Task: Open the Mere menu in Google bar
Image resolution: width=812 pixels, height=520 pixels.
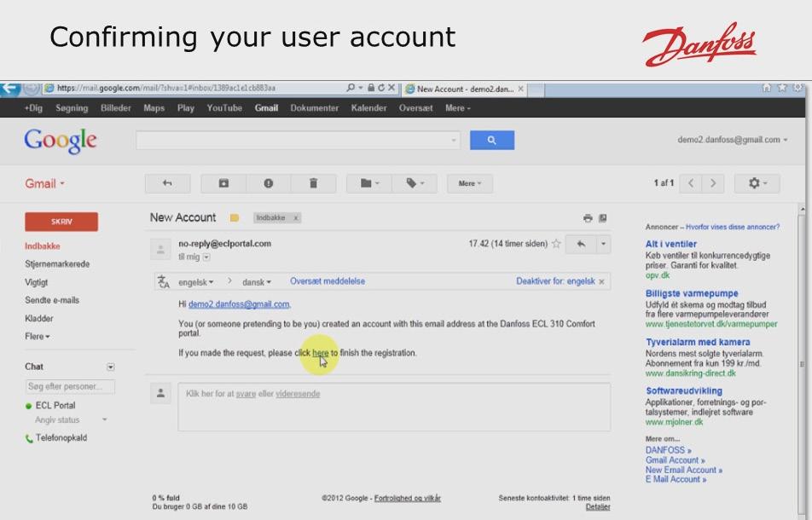Action: tap(458, 108)
